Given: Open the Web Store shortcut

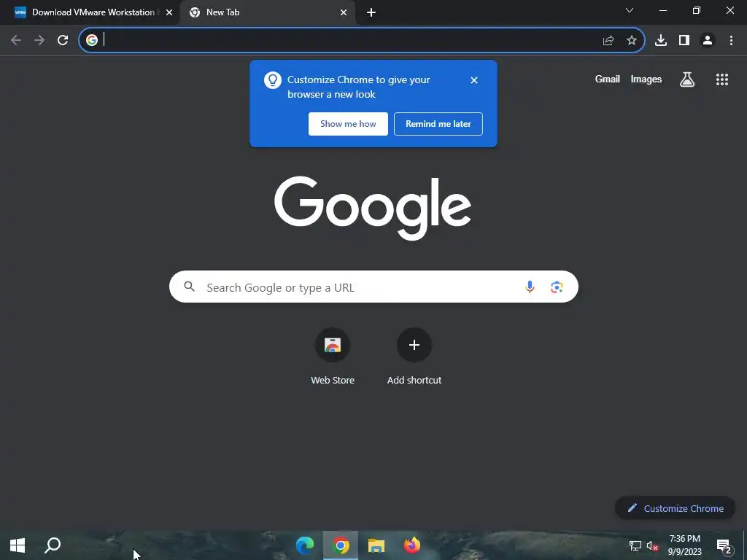Looking at the screenshot, I should click(333, 356).
